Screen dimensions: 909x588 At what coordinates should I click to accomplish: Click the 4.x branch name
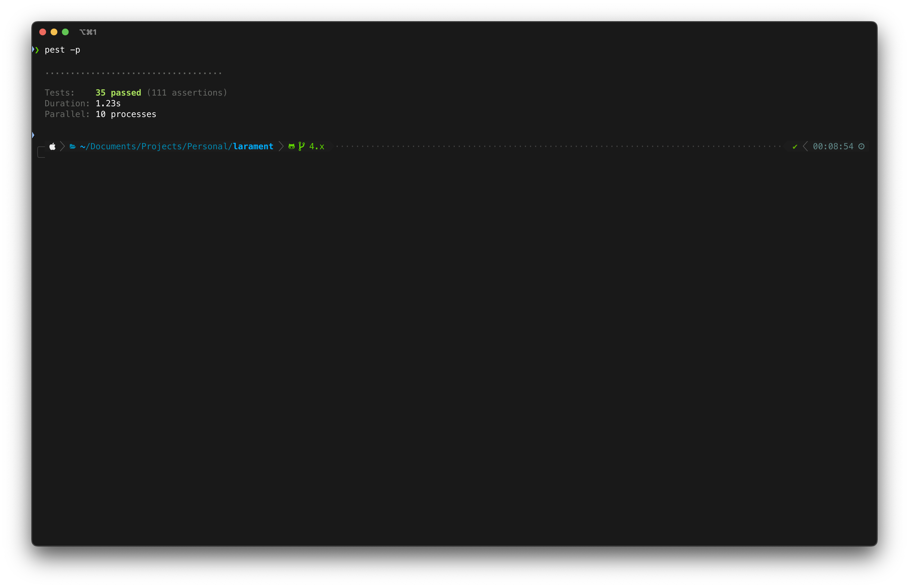point(317,147)
